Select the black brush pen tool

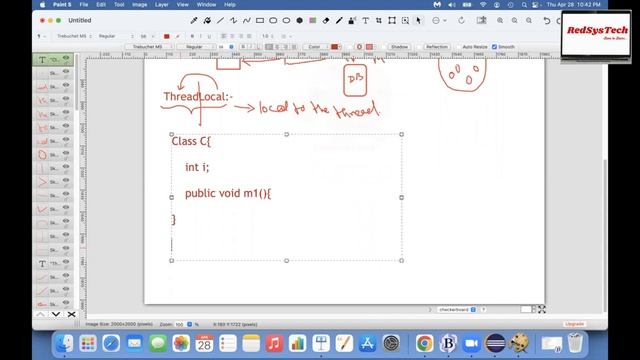tap(339, 20)
